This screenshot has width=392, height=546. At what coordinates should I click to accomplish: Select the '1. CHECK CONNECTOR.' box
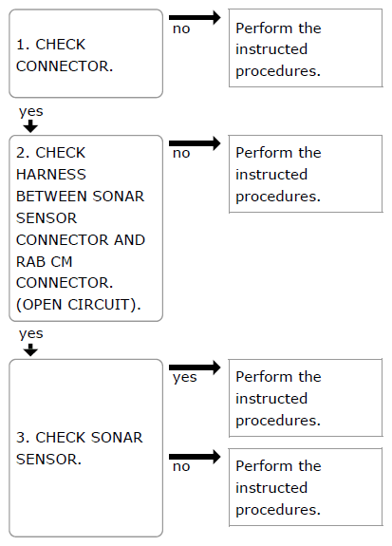coord(86,53)
